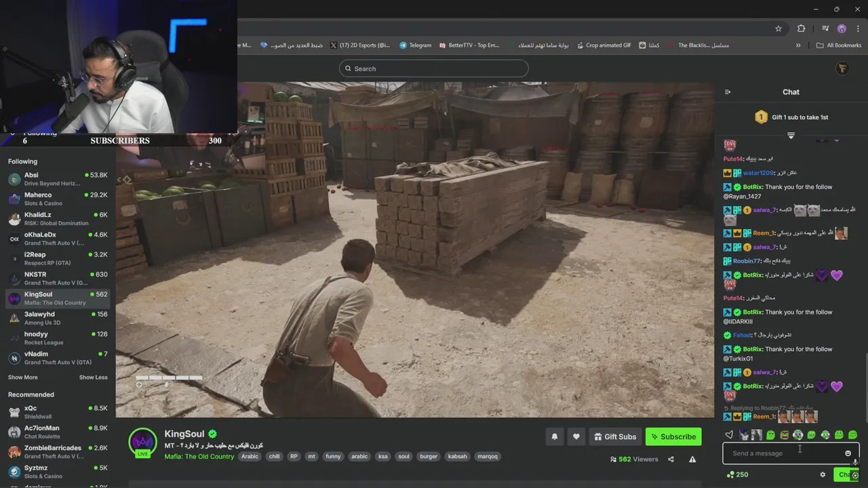Open the emoji picker in message box
868x488 pixels.
848,453
